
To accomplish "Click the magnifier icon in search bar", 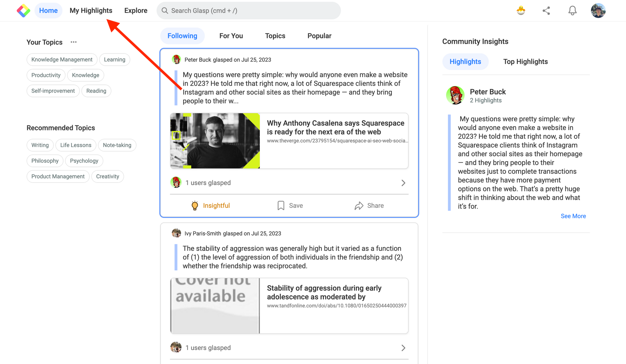I will (x=165, y=11).
